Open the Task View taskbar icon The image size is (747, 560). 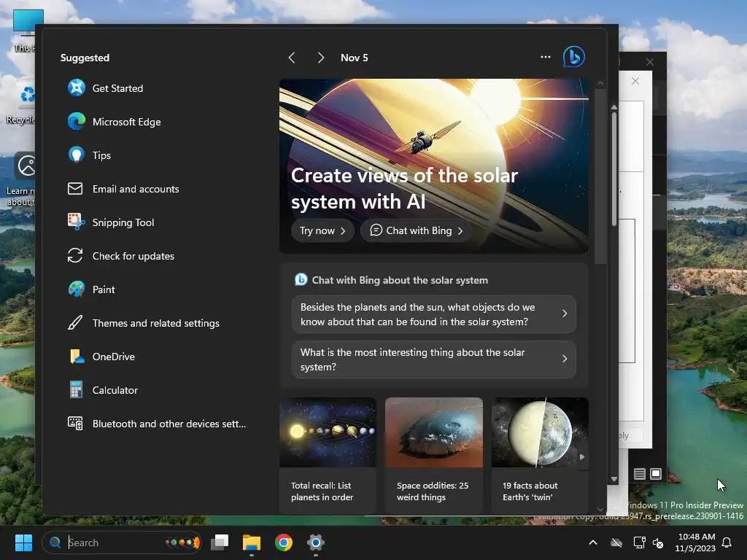[x=220, y=542]
